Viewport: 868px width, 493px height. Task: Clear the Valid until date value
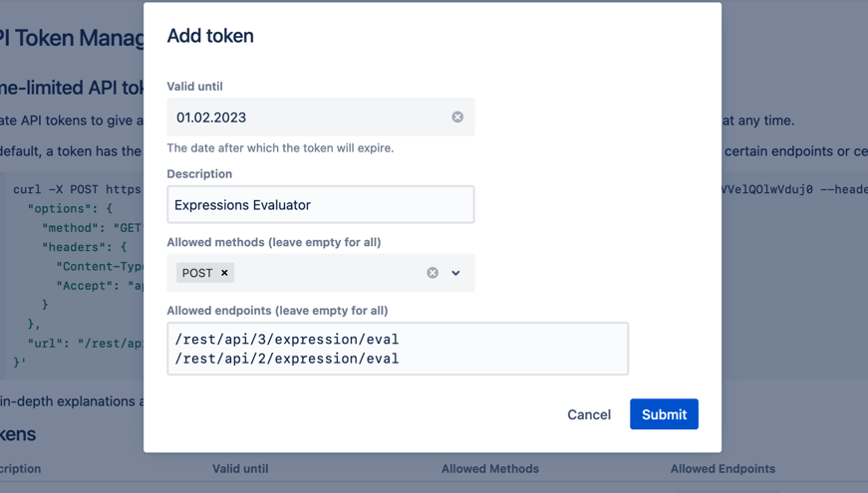coord(457,118)
